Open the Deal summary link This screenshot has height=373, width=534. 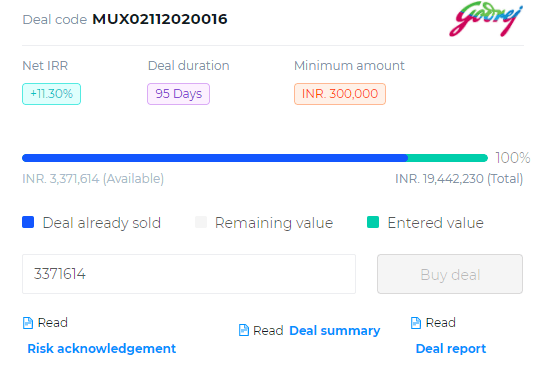click(334, 330)
